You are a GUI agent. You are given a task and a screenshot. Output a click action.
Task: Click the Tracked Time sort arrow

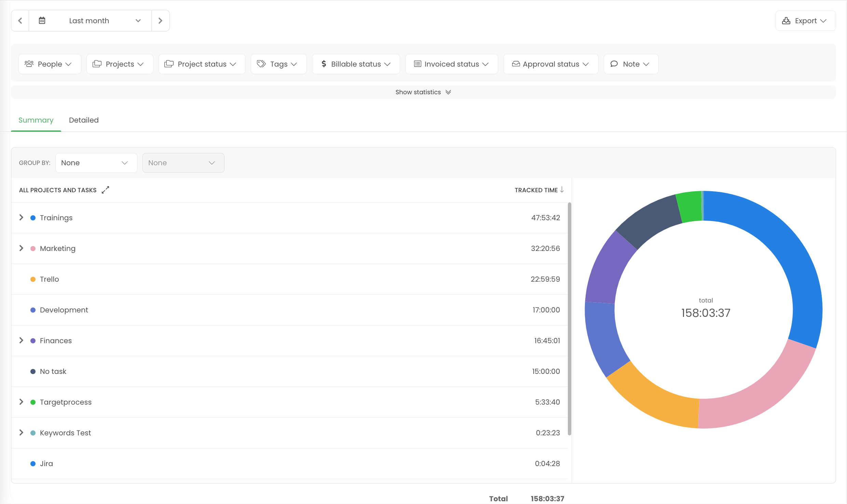(562, 190)
